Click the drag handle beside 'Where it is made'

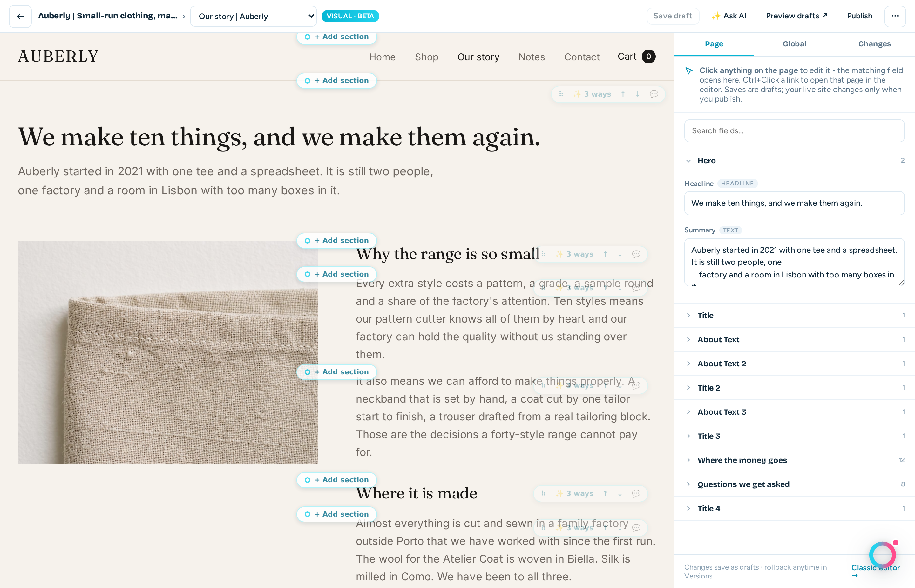coord(543,493)
